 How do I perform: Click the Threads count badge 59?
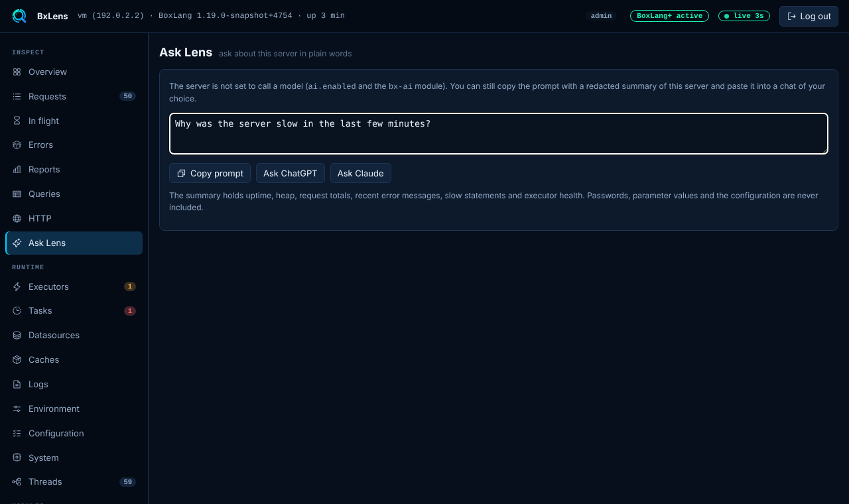(x=127, y=481)
